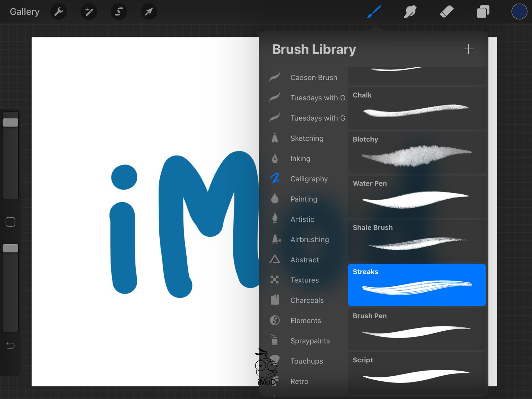532x399 pixels.
Task: Open the Actions wrench menu
Action: 59,11
